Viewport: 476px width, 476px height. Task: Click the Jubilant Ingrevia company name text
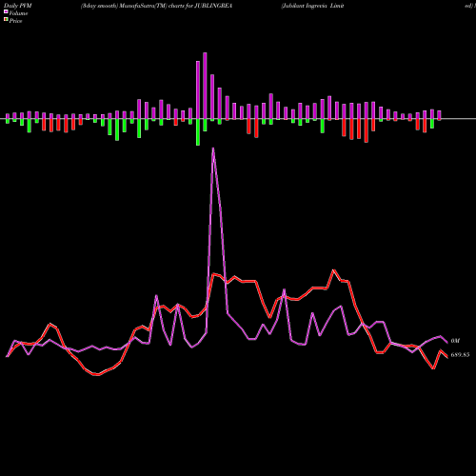coord(312,6)
